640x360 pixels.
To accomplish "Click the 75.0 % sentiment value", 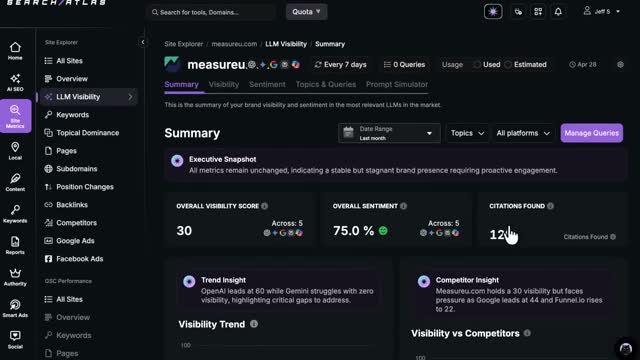I will click(353, 231).
